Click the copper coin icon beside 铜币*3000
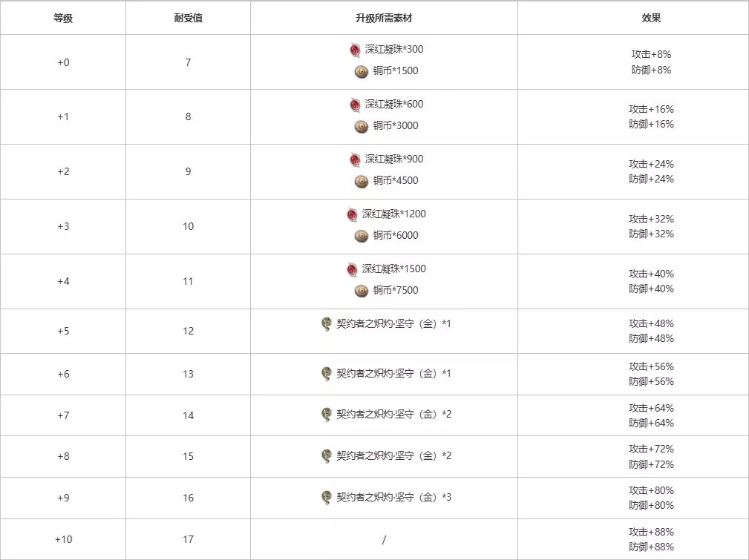 click(362, 126)
